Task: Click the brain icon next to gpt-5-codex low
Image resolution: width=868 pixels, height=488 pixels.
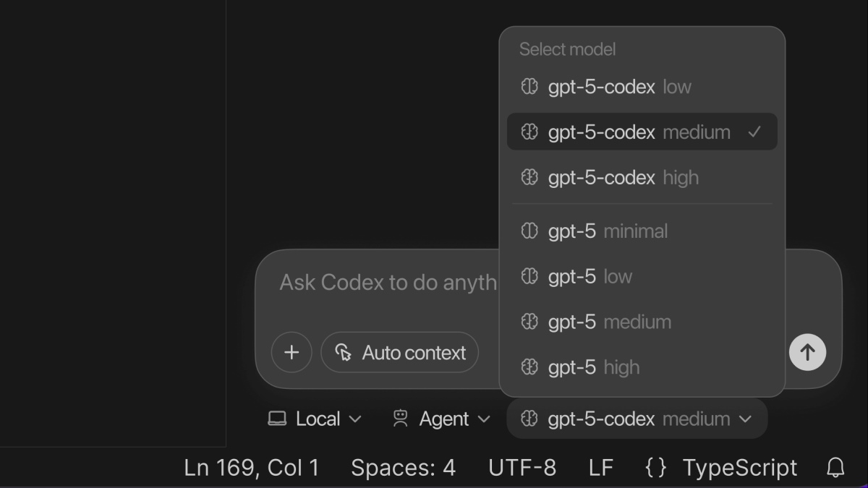Action: click(x=529, y=86)
